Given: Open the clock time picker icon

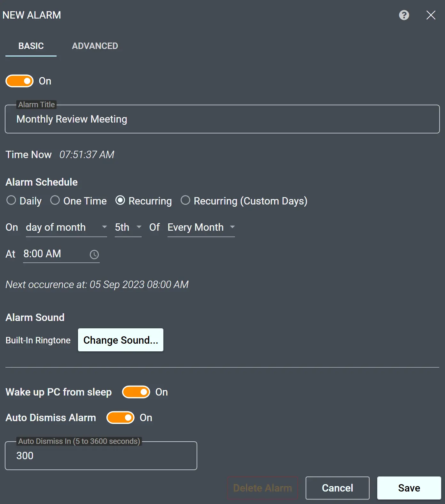Looking at the screenshot, I should 94,254.
